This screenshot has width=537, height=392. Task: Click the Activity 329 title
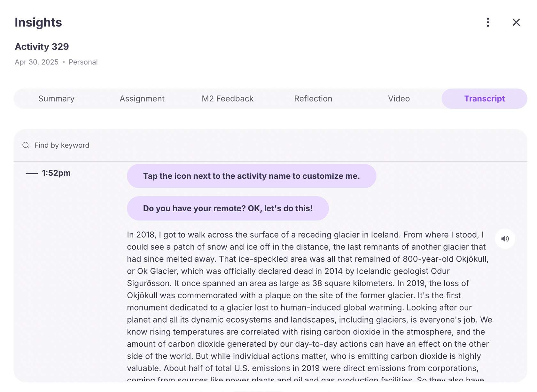coord(42,47)
